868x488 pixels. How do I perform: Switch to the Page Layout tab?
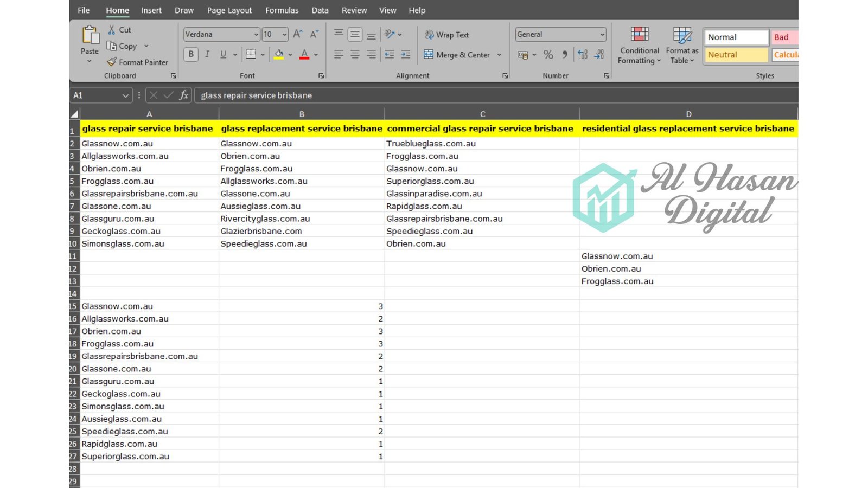pos(229,10)
